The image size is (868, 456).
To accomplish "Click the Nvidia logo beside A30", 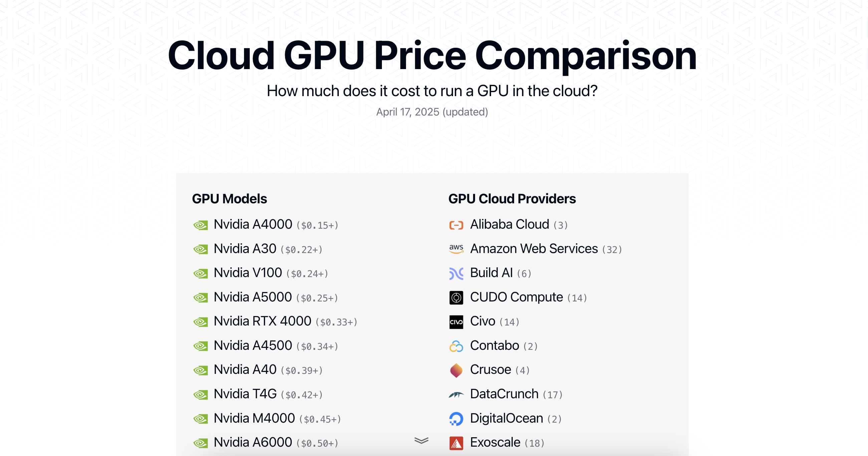I will point(201,249).
